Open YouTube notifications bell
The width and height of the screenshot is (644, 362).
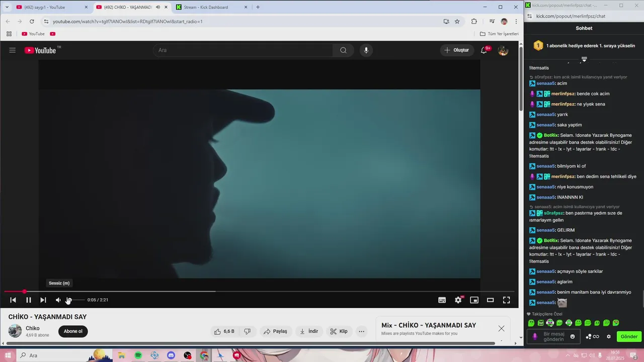click(x=484, y=50)
